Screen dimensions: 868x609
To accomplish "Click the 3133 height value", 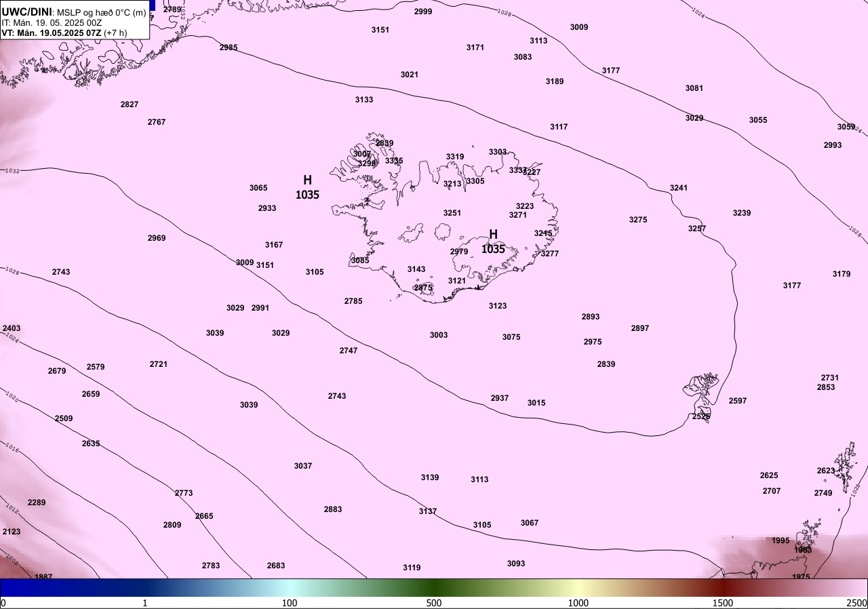I will click(364, 100).
